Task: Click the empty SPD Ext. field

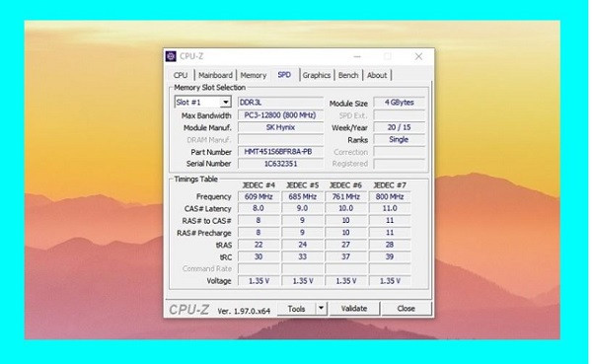Action: coord(399,115)
